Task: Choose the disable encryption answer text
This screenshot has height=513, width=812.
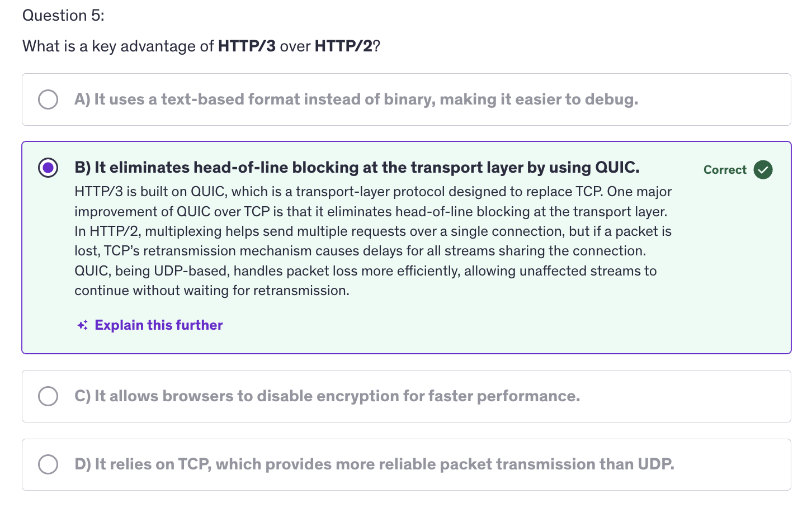Action: (x=327, y=396)
